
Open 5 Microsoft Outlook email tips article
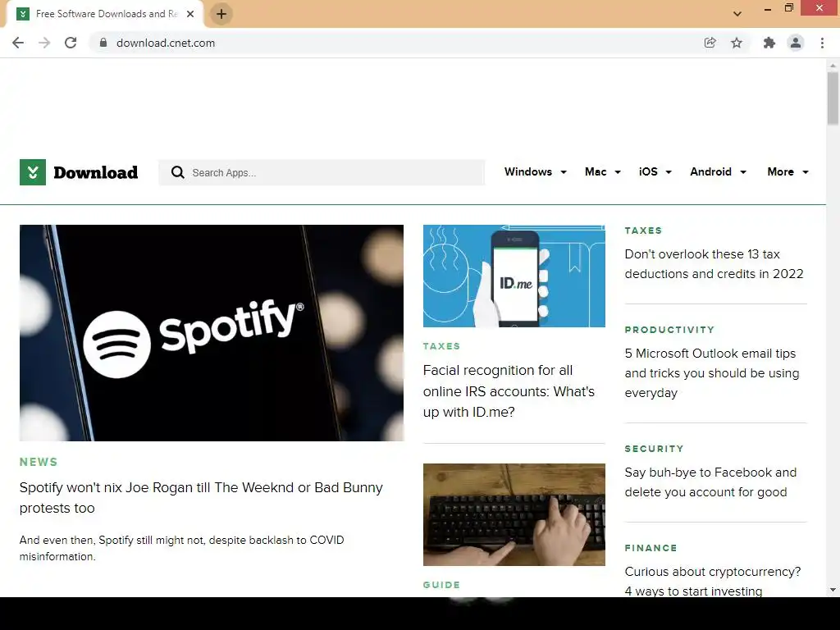(x=712, y=373)
